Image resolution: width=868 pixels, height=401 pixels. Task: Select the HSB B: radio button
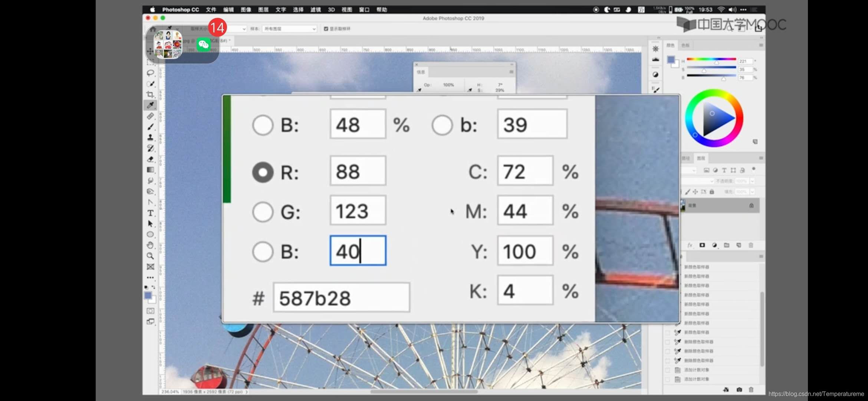[263, 125]
